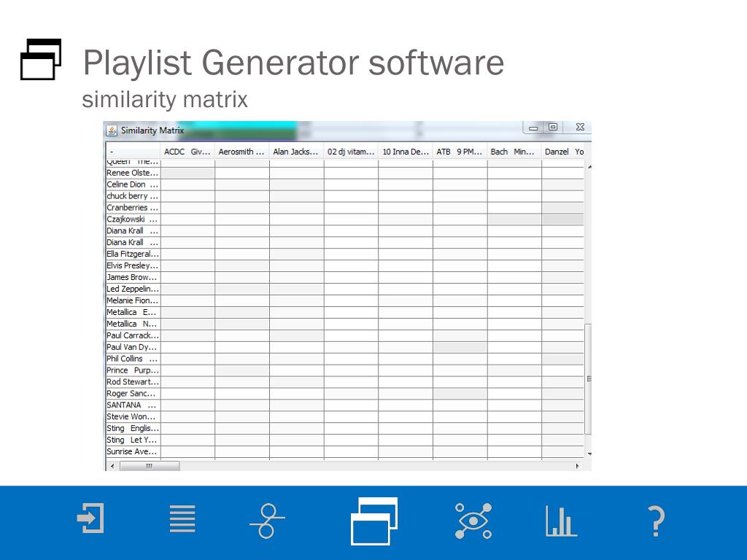
Task: Select the Czajkowski row
Action: pyautogui.click(x=345, y=219)
